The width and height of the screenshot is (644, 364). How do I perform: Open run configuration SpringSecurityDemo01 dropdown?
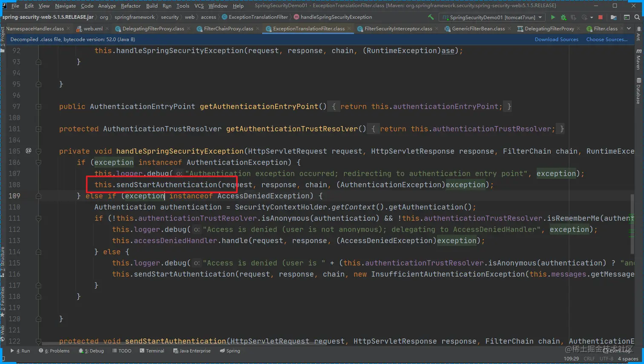(x=492, y=17)
